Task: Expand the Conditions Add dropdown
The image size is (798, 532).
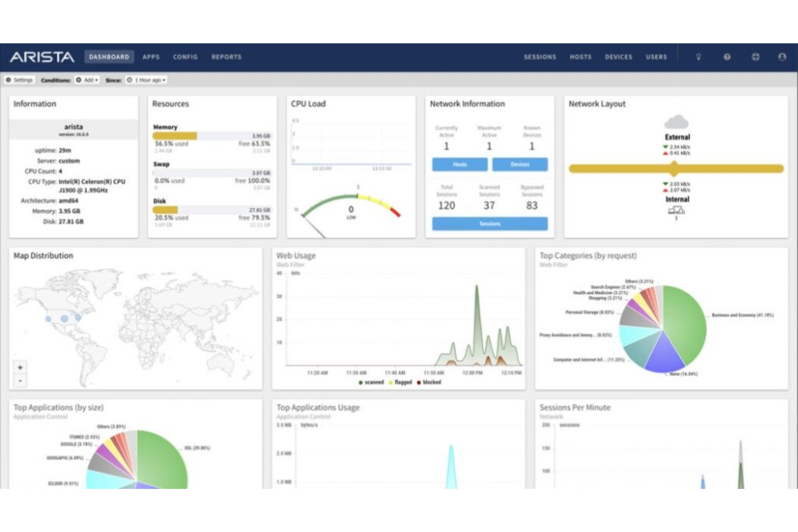Action: [x=87, y=80]
